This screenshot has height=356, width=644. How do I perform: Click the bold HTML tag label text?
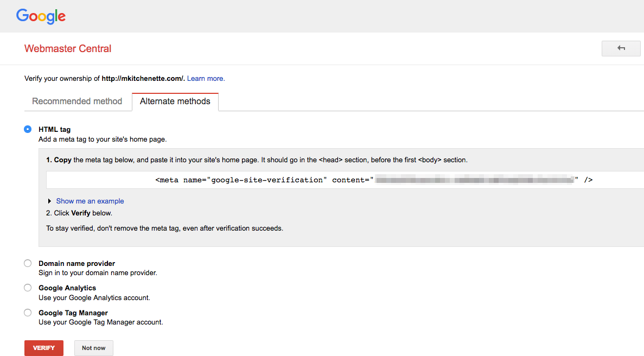(x=55, y=129)
